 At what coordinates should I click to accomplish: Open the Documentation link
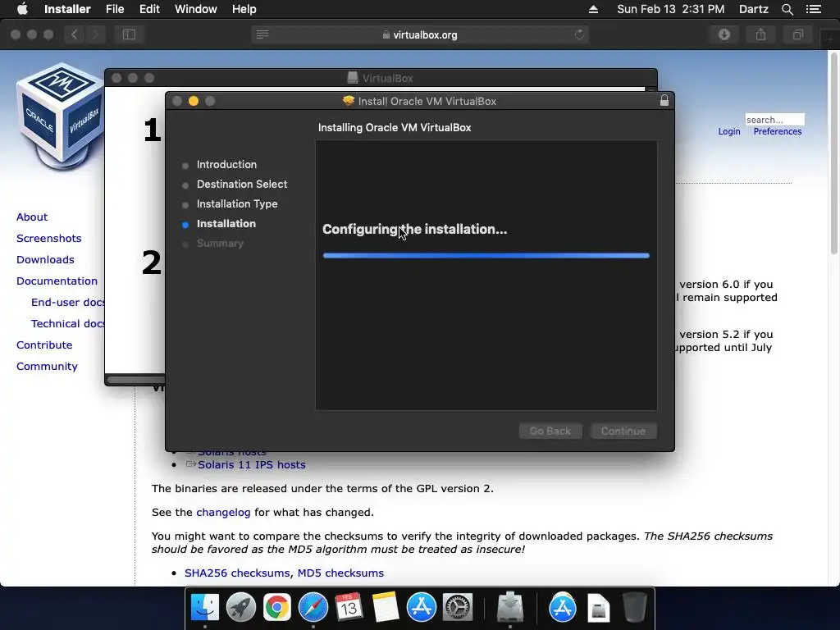[x=57, y=281]
